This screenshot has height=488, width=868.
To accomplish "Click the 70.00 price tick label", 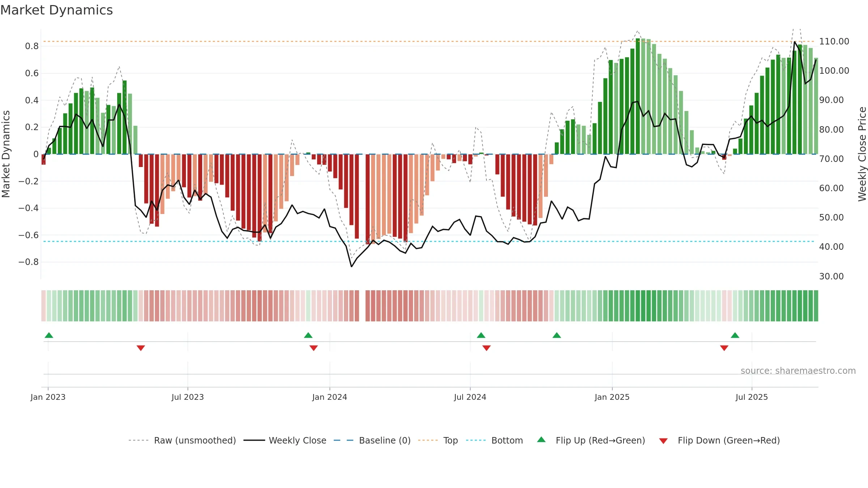I will pyautogui.click(x=831, y=159).
